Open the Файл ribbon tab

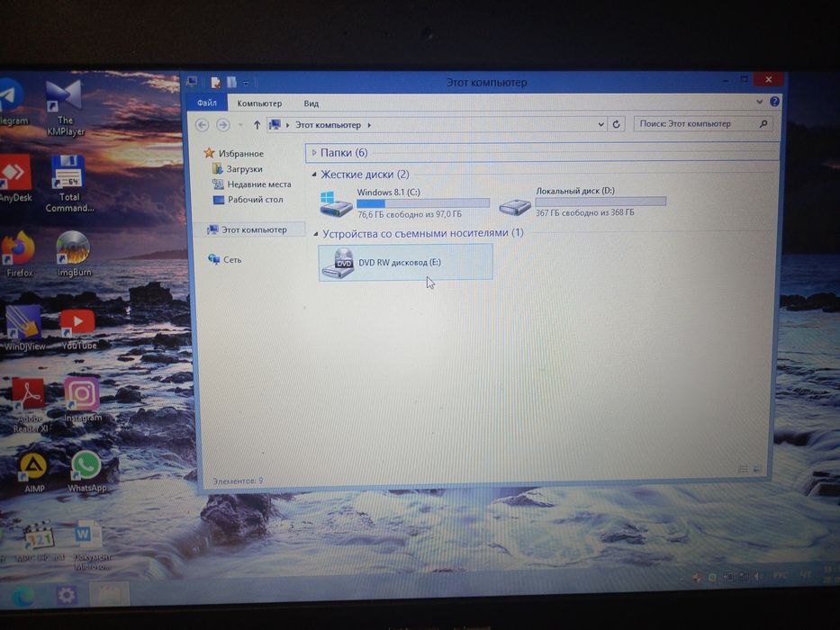click(x=207, y=103)
